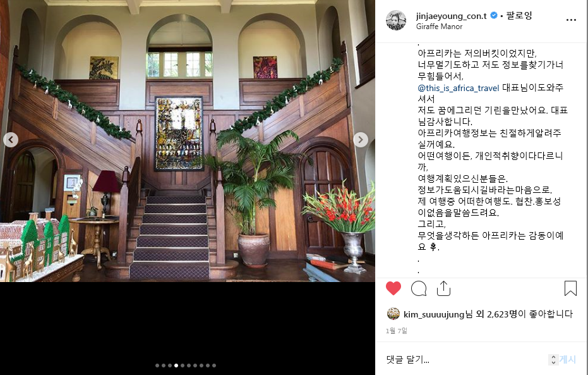Open @this_is_africa_travel mention
Image resolution: width=588 pixels, height=375 pixels.
click(459, 88)
